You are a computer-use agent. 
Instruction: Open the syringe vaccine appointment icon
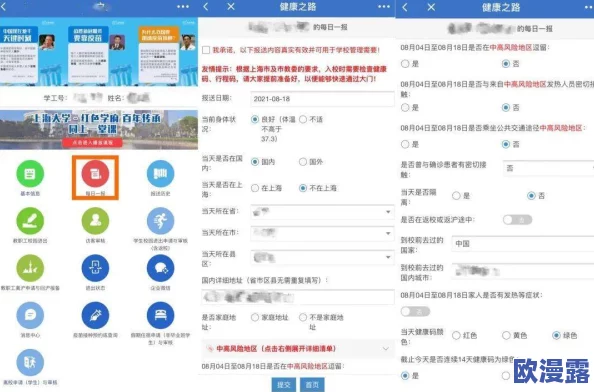click(x=95, y=315)
